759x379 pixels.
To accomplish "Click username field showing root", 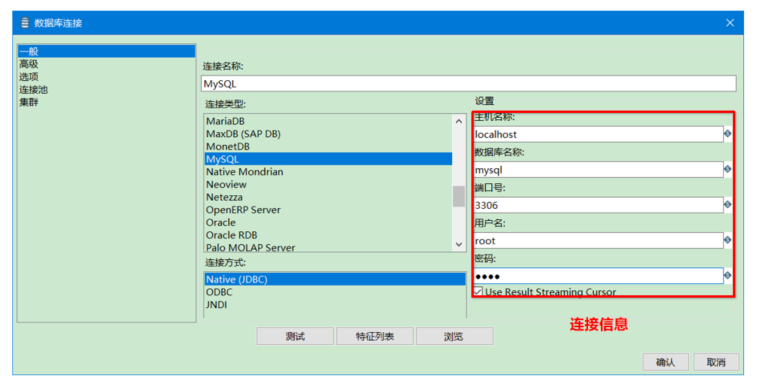I will (598, 240).
